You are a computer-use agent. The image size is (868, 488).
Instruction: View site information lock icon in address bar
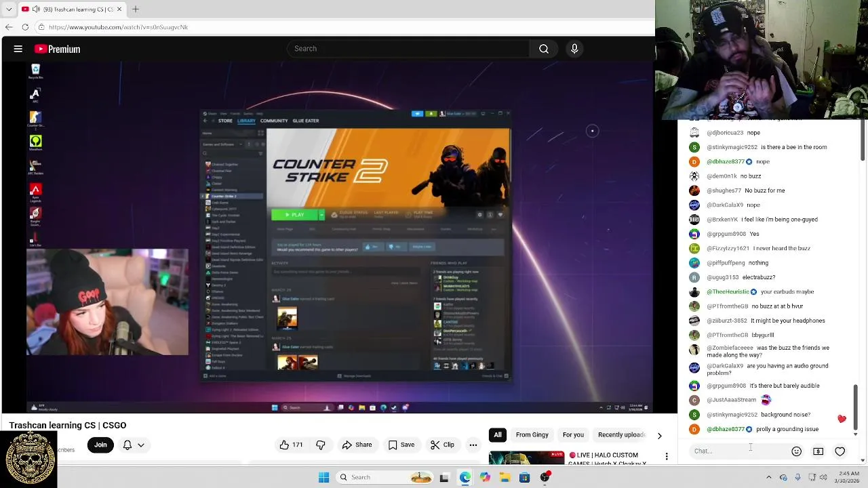click(41, 27)
